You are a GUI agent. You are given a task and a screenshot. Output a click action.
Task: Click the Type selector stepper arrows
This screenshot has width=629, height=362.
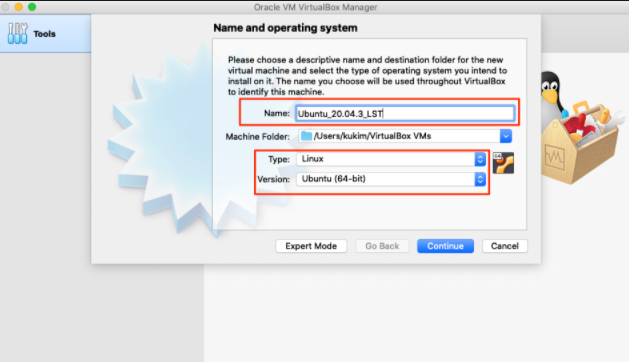pos(480,159)
